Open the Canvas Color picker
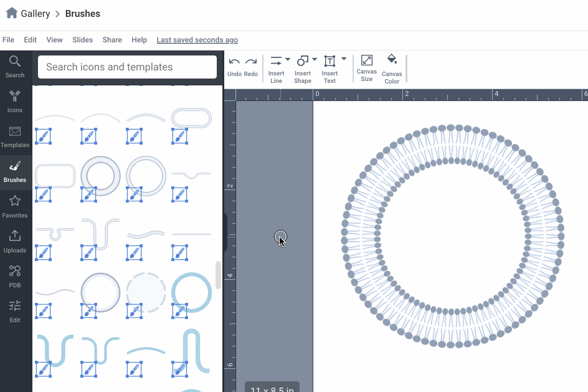The width and height of the screenshot is (588, 392). (x=392, y=66)
